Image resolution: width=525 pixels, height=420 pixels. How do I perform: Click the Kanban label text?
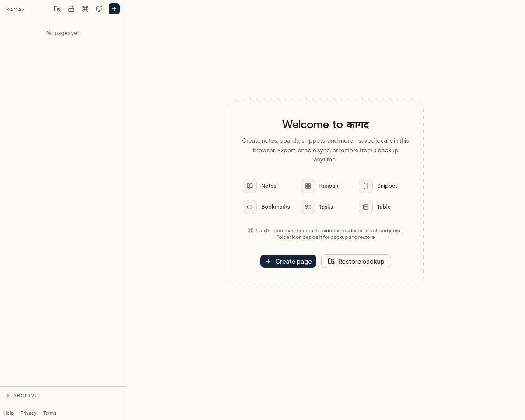point(329,186)
